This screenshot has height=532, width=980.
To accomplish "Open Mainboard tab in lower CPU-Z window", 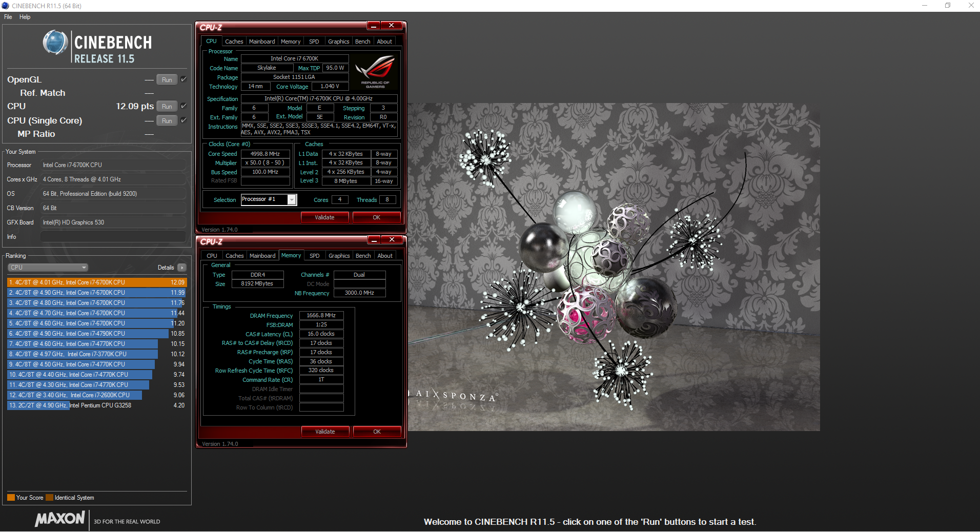I will pos(262,256).
